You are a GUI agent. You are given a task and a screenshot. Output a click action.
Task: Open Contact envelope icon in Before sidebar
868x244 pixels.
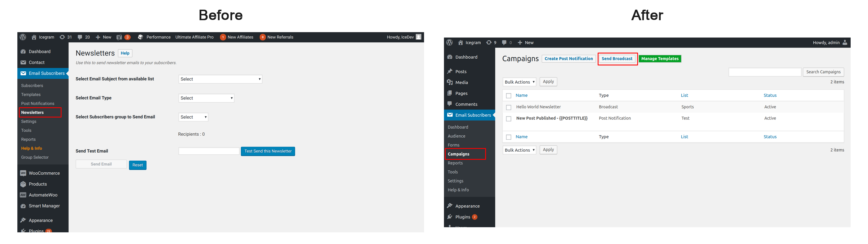tap(23, 62)
